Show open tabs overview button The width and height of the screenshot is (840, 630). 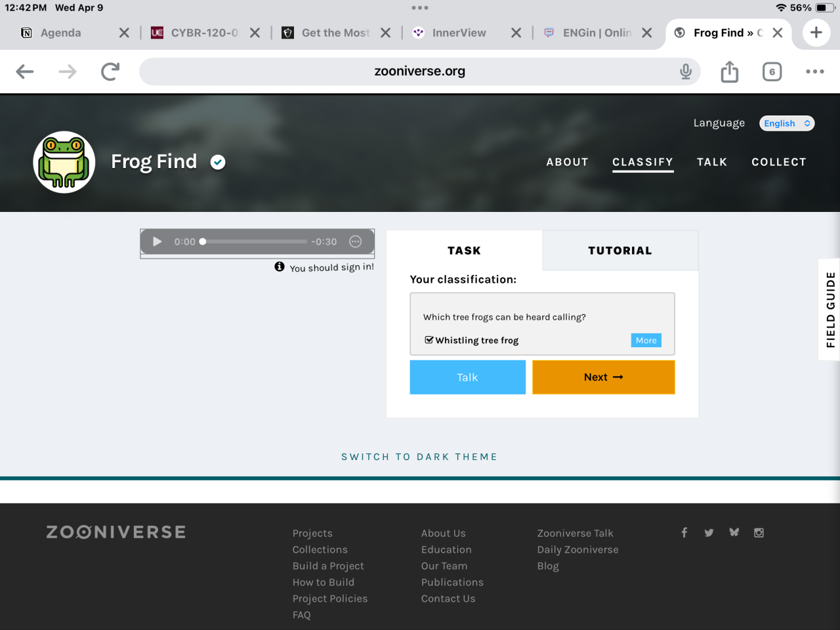pos(772,72)
